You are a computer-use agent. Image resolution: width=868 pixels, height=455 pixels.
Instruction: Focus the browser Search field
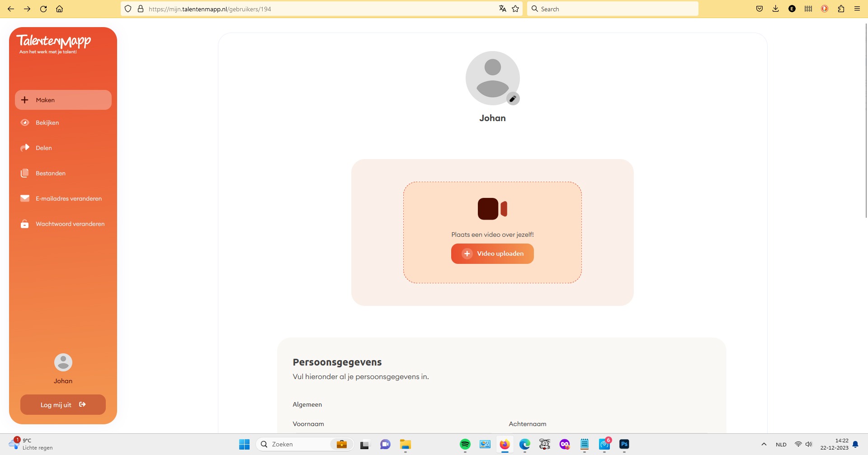pos(613,9)
